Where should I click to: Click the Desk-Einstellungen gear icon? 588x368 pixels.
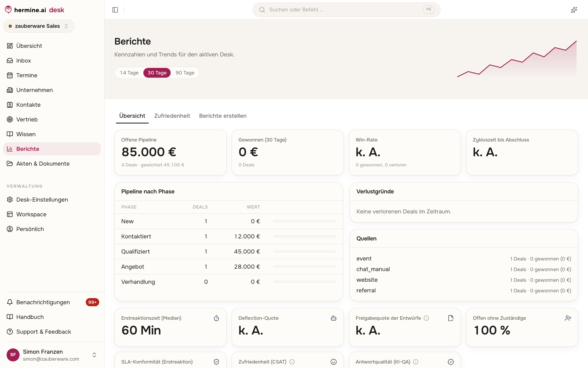(10, 200)
